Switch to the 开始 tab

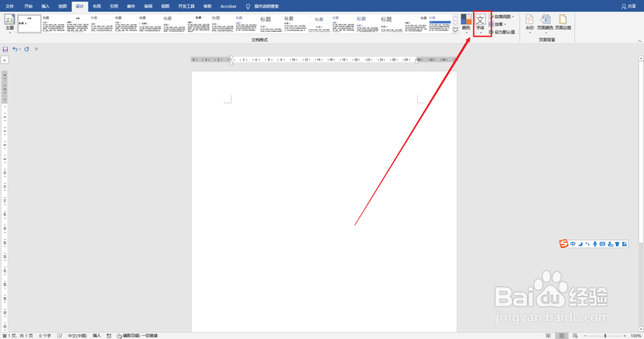[x=28, y=6]
